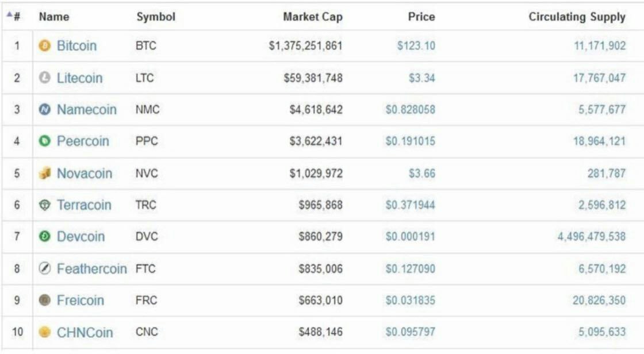Sort by Market Cap column header
The height and width of the screenshot is (354, 644).
[312, 17]
